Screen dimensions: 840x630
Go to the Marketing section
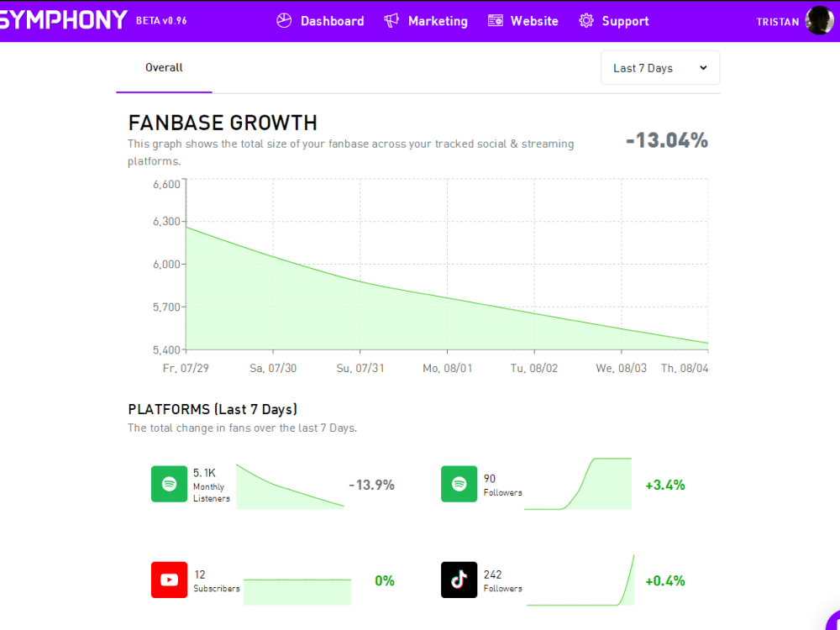pyautogui.click(x=426, y=21)
